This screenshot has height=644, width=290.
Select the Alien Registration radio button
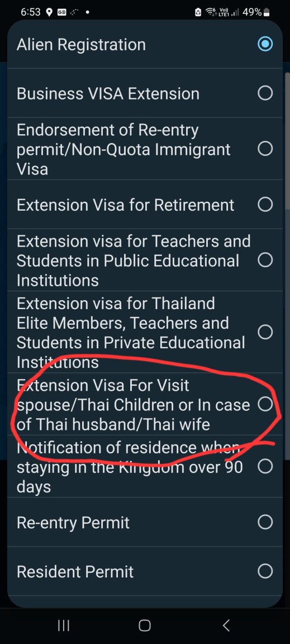(x=265, y=44)
